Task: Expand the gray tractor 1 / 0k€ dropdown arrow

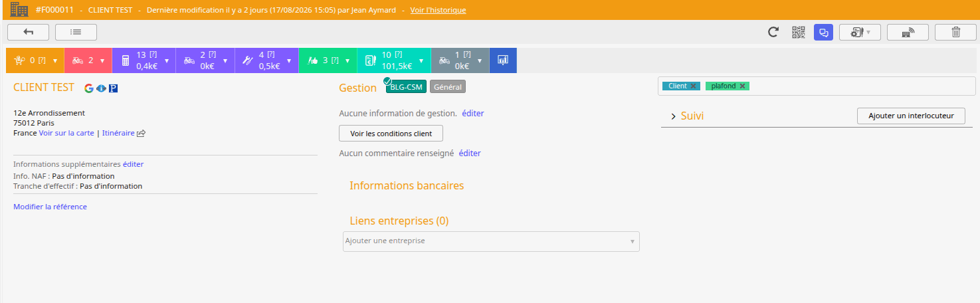Action: coord(480,60)
